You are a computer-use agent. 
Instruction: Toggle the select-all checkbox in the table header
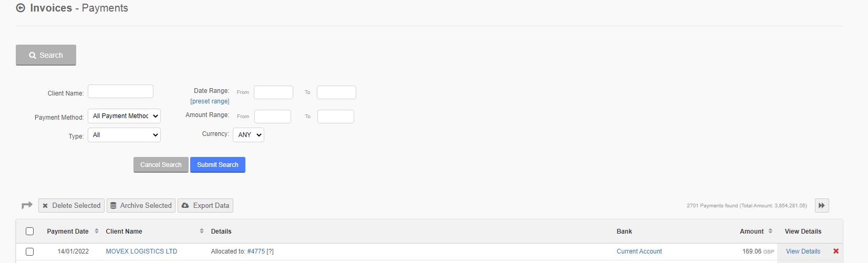pyautogui.click(x=30, y=231)
